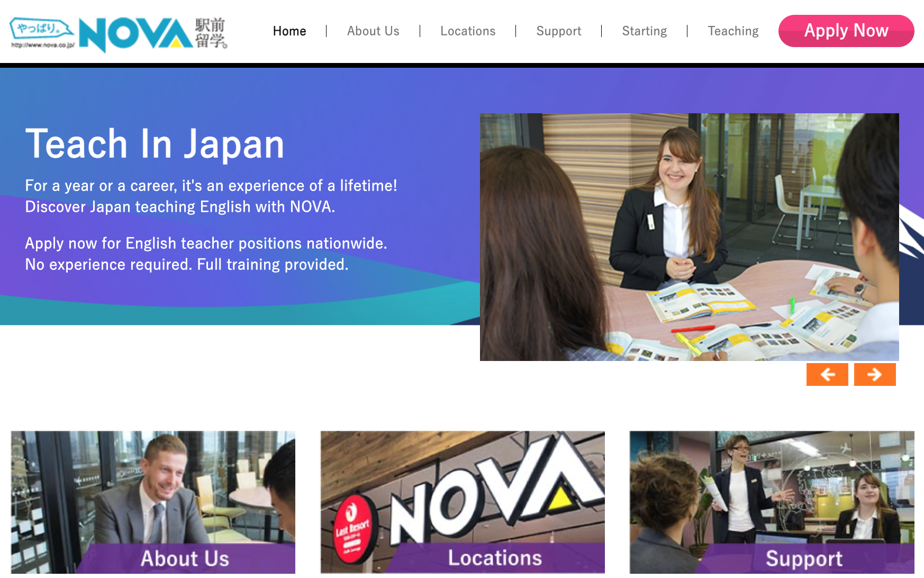The image size is (924, 578).
Task: Open the About Us menu item
Action: (373, 31)
